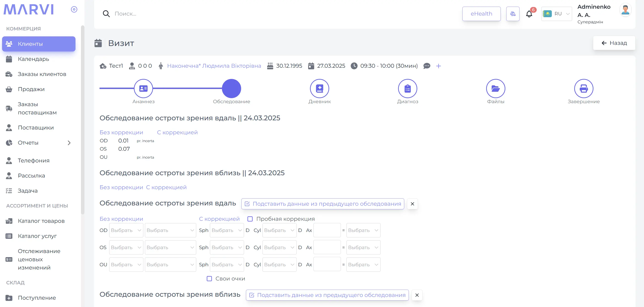Open Клиенты in the sidebar
The height and width of the screenshot is (307, 644).
[x=39, y=44]
